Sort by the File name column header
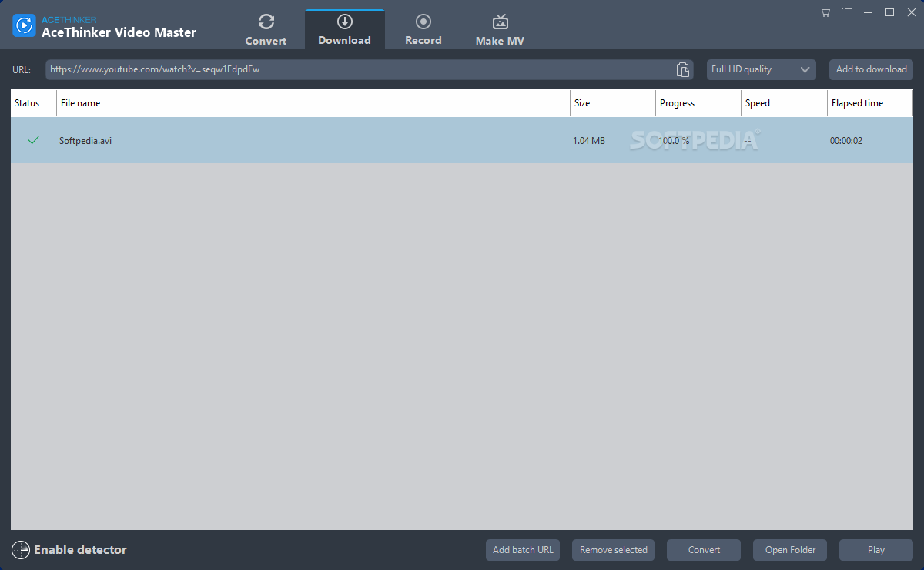 [x=313, y=103]
